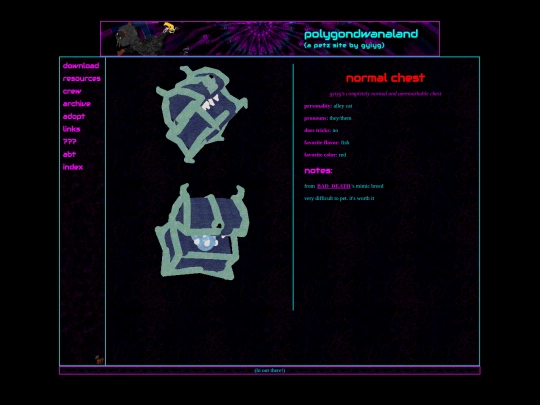Go to the resources section
The image size is (540, 405).
point(82,79)
